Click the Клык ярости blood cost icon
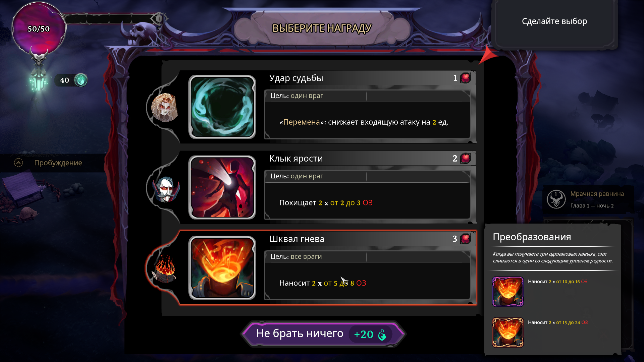Screen dimensions: 644x362 [466, 158]
